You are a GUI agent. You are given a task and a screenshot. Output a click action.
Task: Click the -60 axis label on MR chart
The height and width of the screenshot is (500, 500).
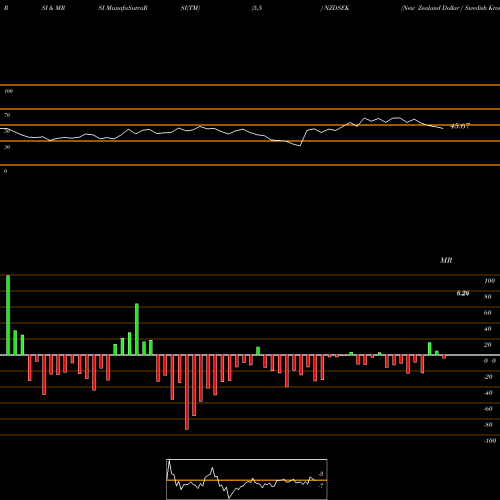pyautogui.click(x=488, y=409)
